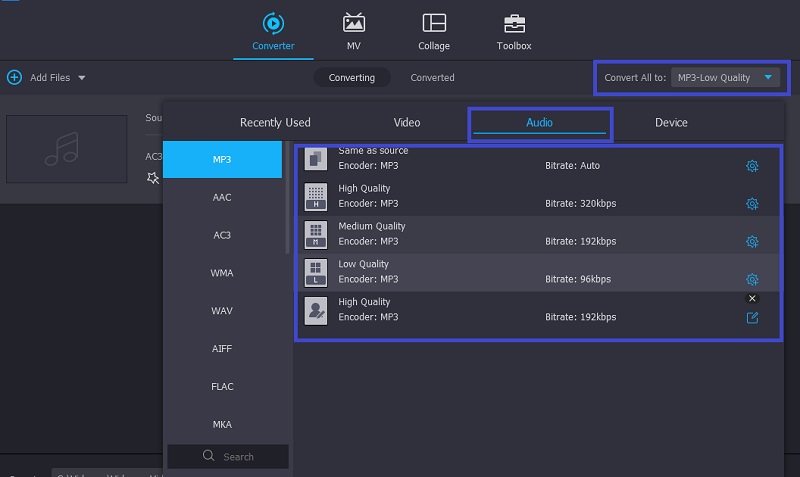Viewport: 800px width, 477px height.
Task: Select the FLAC format in sidebar
Action: (x=222, y=387)
